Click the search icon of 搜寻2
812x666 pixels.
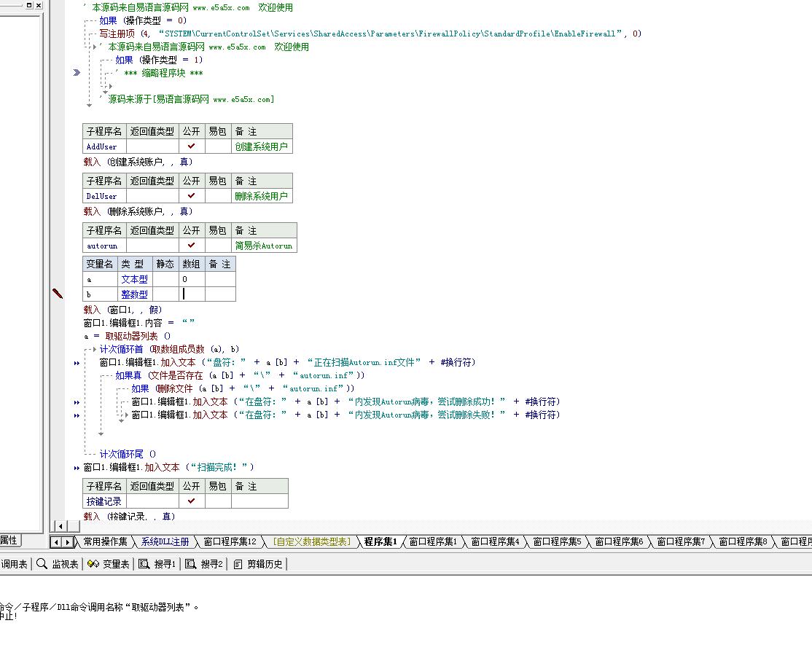pos(190,564)
